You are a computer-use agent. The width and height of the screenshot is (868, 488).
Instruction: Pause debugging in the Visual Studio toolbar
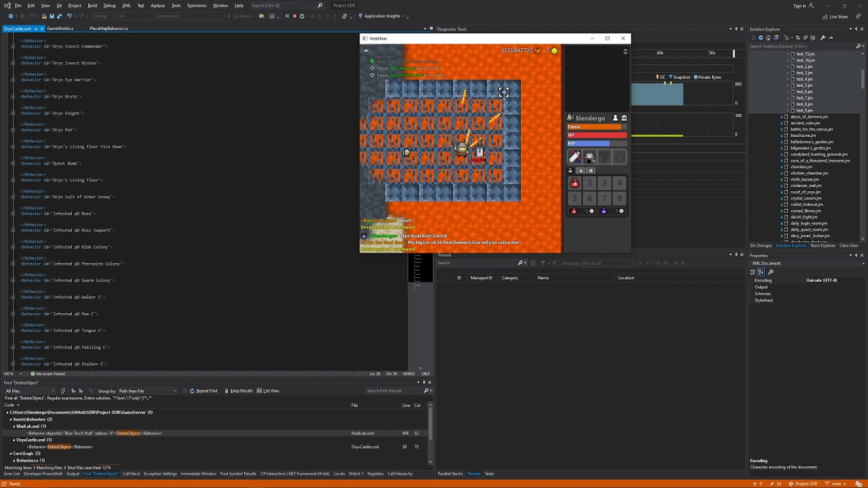pyautogui.click(x=287, y=16)
